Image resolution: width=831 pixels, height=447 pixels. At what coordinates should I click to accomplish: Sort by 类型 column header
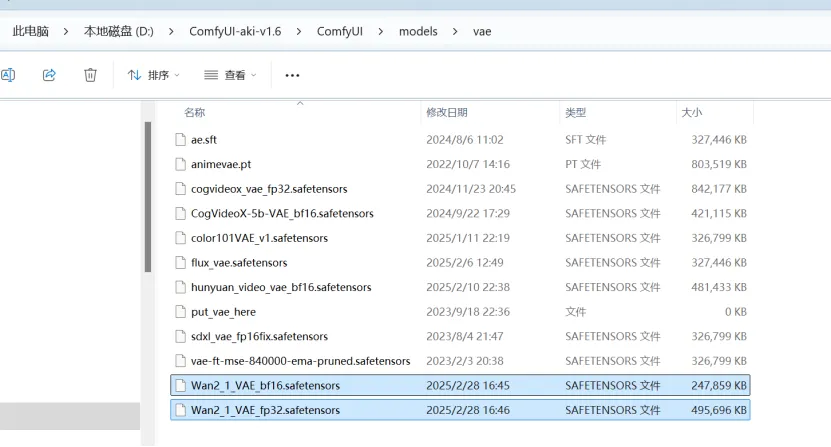[x=576, y=112]
